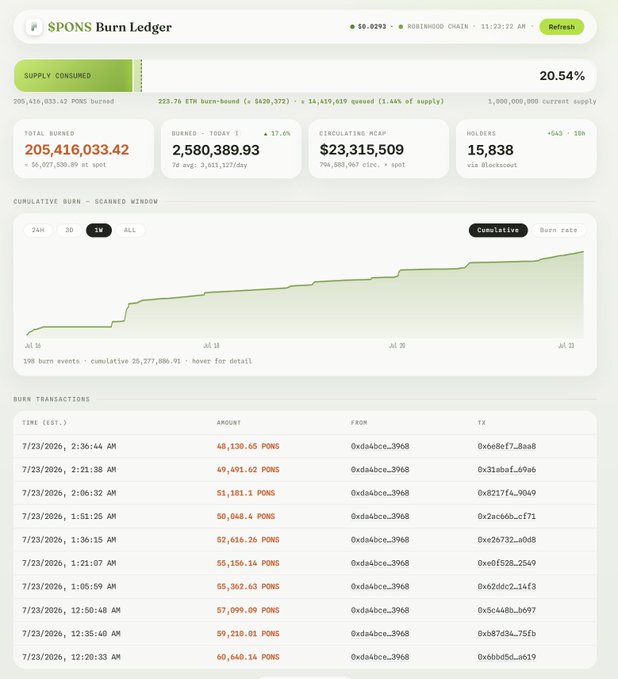618x679 pixels.
Task: Click the 20.54% supply consumed value
Action: click(562, 76)
